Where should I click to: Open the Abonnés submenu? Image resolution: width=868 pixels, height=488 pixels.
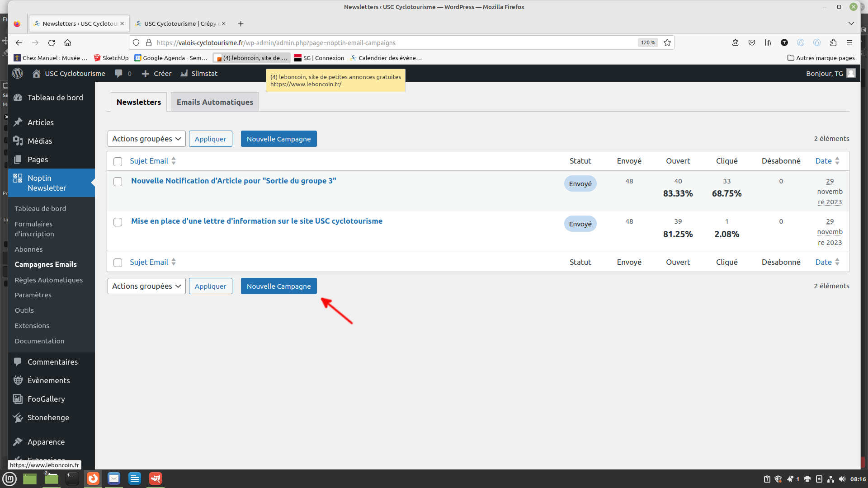(28, 249)
